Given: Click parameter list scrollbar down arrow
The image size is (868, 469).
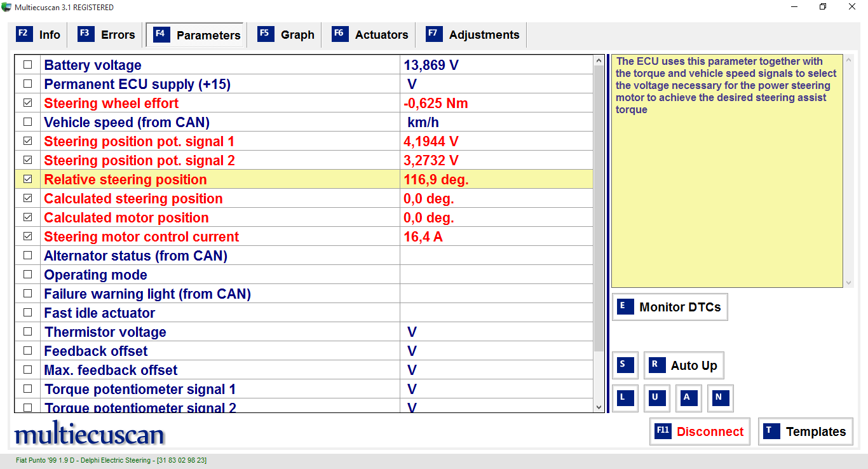Looking at the screenshot, I should (x=599, y=407).
